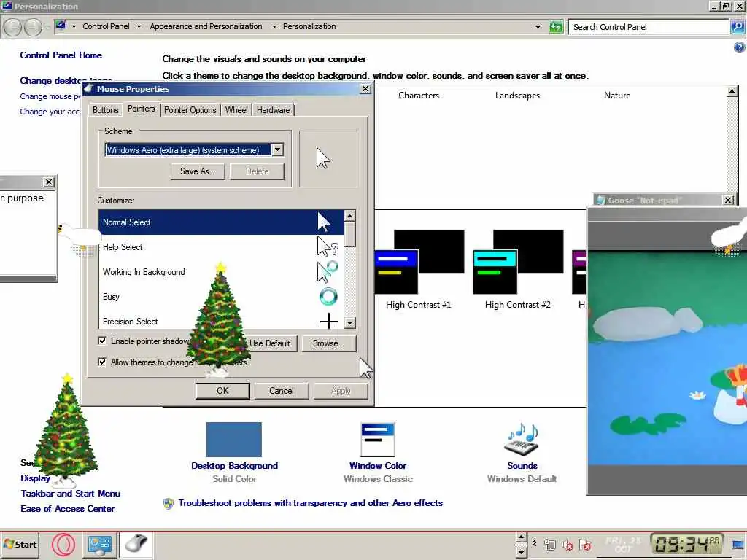Toggle Allow themes to change pointers

click(102, 362)
